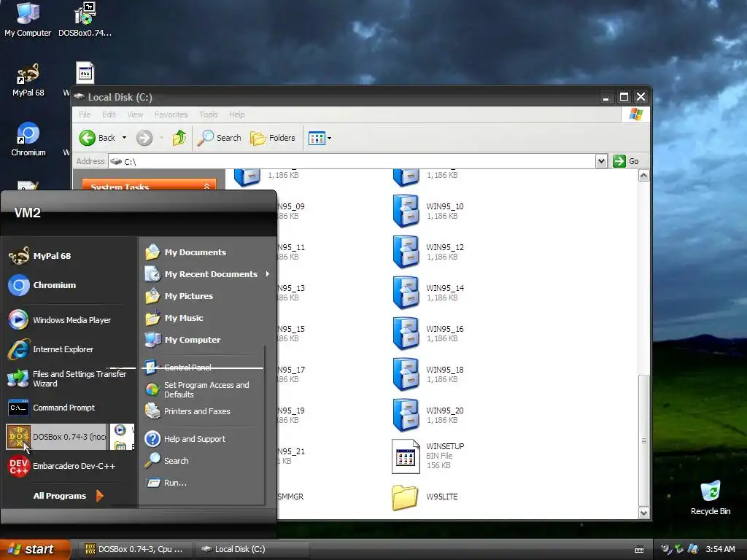Select WIN95_16 file

tap(428, 334)
